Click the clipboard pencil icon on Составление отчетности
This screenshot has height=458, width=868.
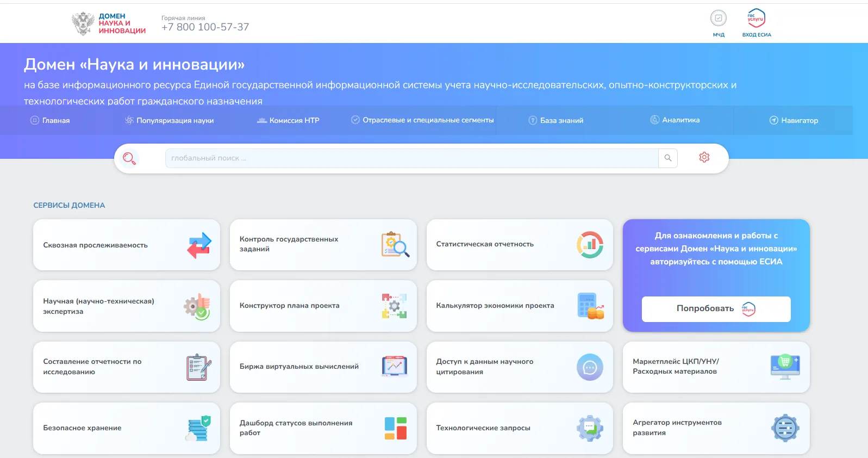coord(199,367)
